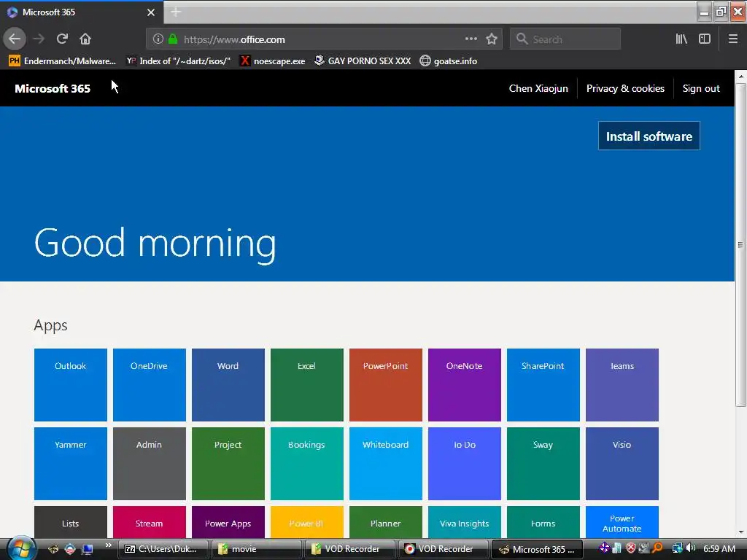This screenshot has width=747, height=560.
Task: Go to the browser home page
Action: point(85,39)
